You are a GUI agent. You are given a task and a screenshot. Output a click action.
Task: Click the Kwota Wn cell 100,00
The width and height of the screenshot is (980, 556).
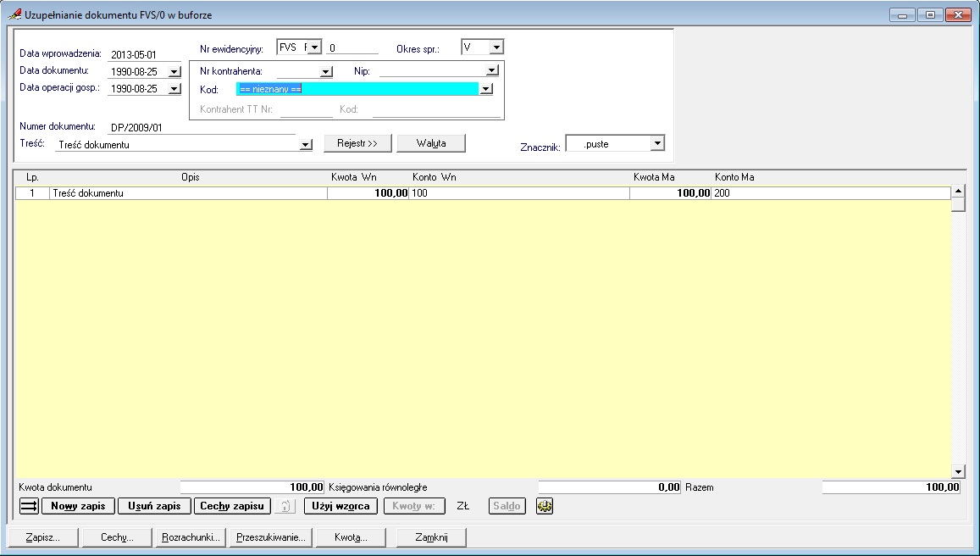pyautogui.click(x=368, y=193)
